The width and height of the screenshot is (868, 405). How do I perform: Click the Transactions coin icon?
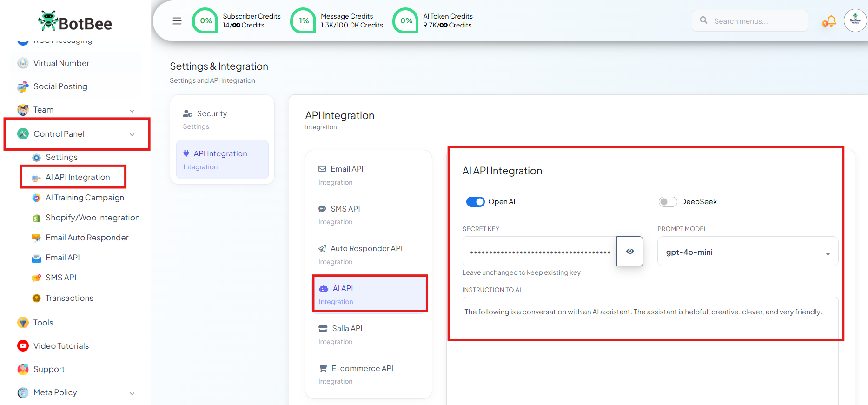point(36,298)
